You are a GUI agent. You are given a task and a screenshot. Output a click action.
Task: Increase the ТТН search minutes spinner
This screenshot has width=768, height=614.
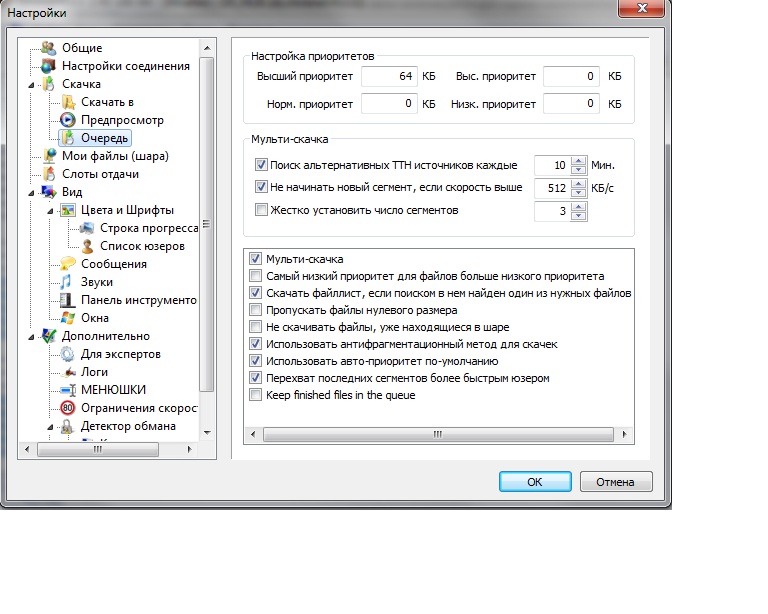(579, 160)
